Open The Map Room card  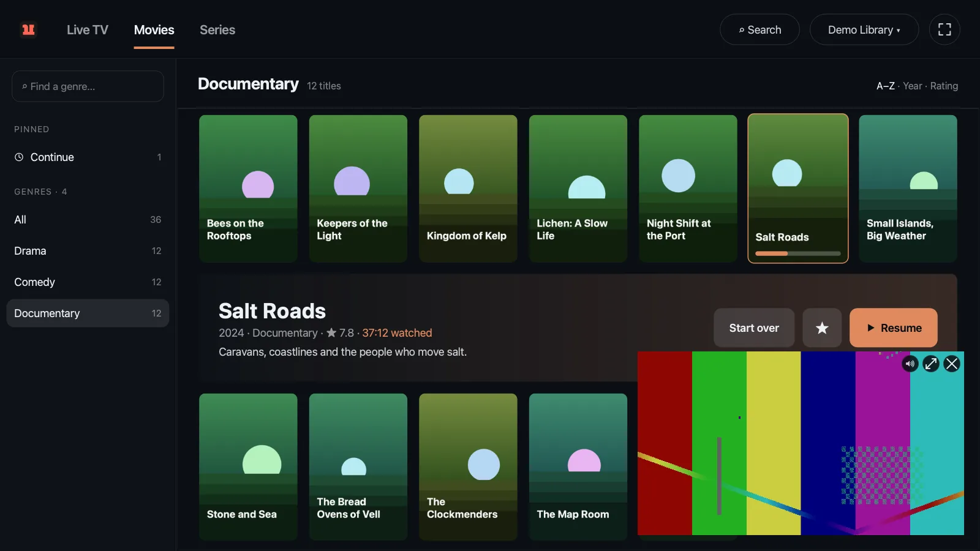click(x=578, y=467)
